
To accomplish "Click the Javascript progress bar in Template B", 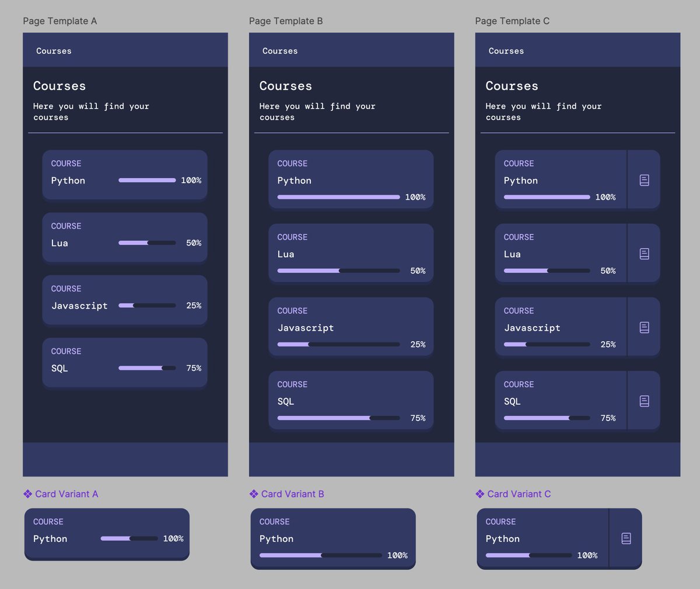I will [x=339, y=344].
